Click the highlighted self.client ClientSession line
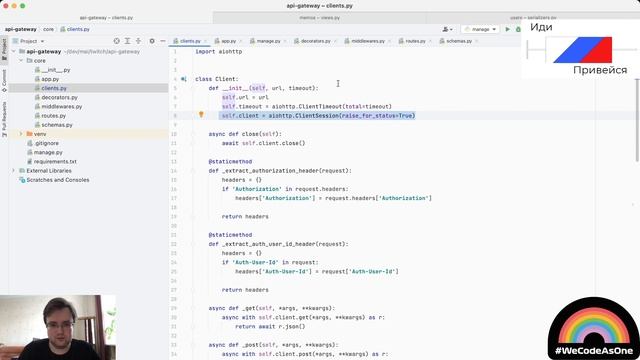The height and width of the screenshot is (360, 640). pyautogui.click(x=318, y=116)
